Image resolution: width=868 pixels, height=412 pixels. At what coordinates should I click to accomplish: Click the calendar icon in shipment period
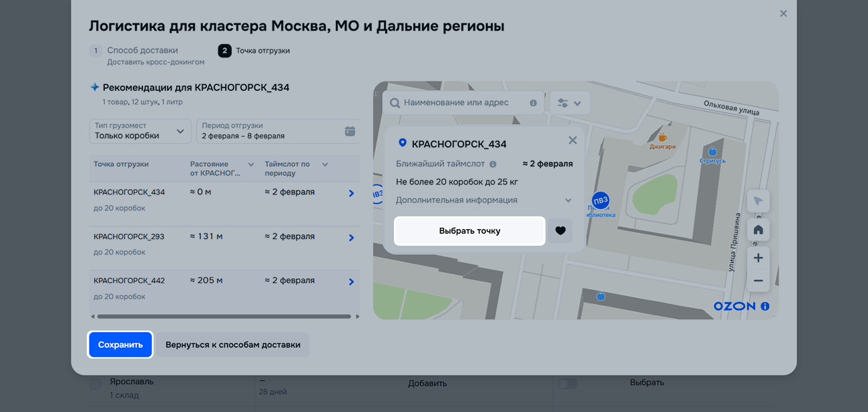click(350, 131)
